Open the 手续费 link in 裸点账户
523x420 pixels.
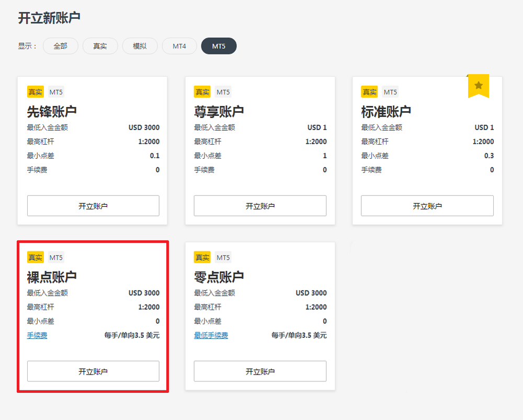[x=37, y=335]
